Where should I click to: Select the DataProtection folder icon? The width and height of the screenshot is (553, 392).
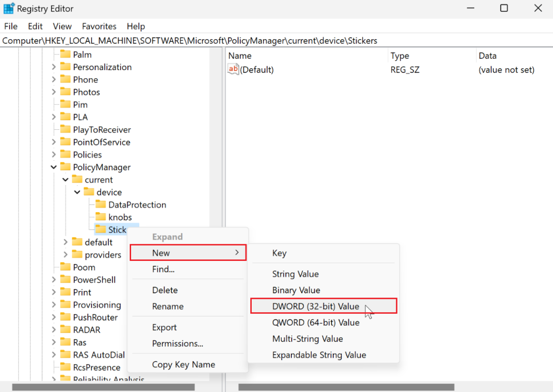click(101, 205)
